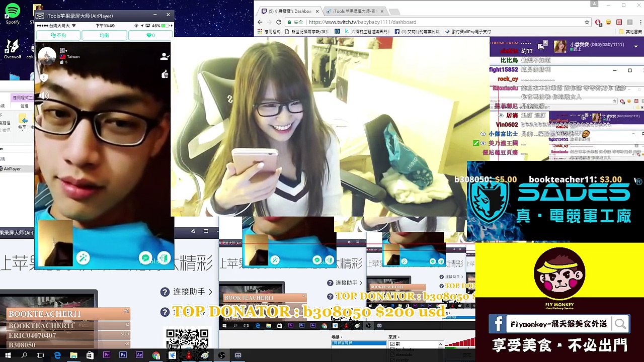Open the 應用程式 apps bookmark
This screenshot has width=644, height=362.
pos(269,32)
